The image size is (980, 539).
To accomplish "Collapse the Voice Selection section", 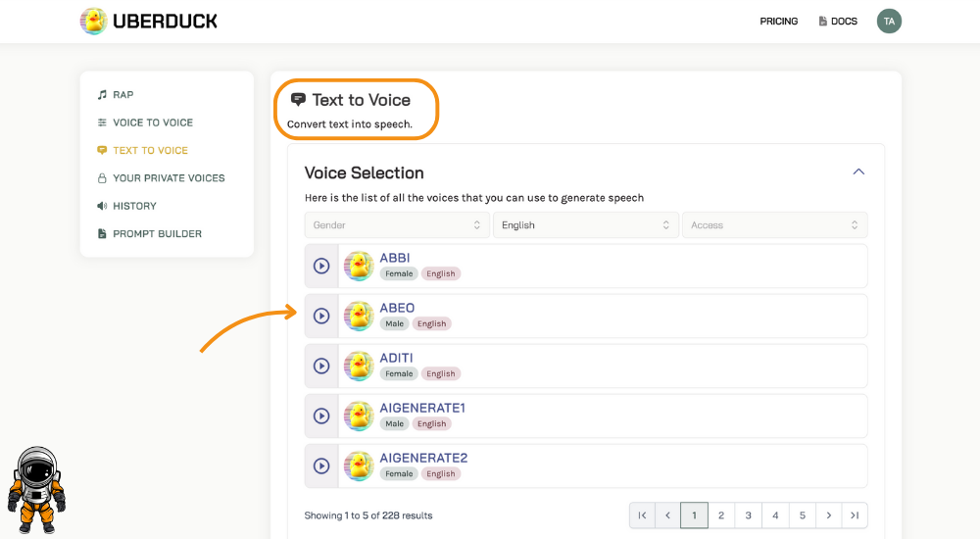I will (858, 171).
